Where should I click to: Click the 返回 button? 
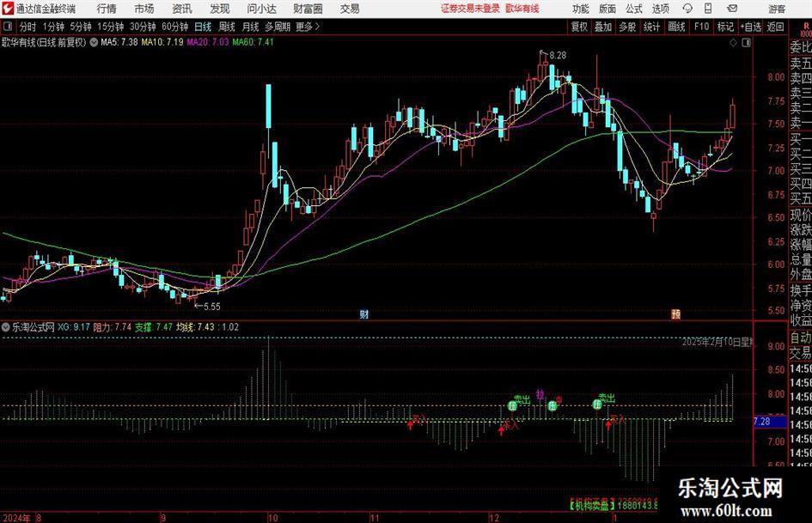[775, 27]
